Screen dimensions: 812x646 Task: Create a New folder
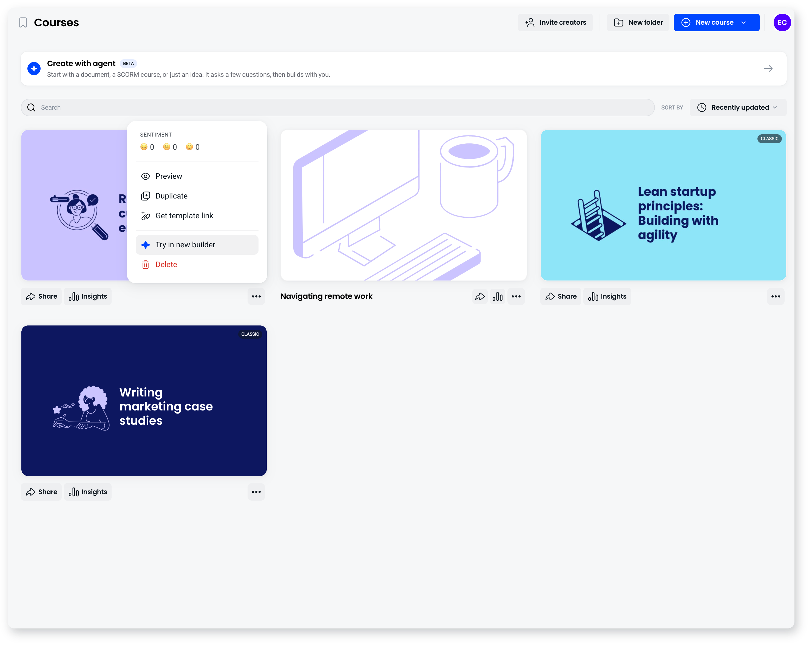click(x=638, y=22)
